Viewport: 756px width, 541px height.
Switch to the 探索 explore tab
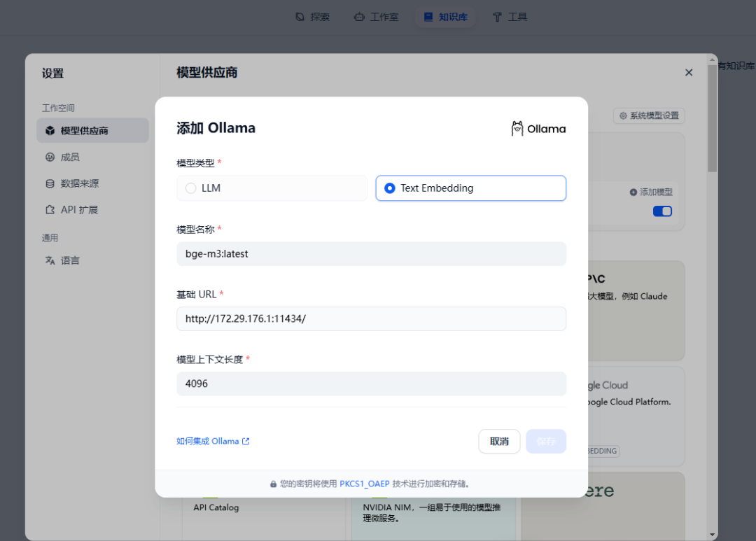pos(312,17)
